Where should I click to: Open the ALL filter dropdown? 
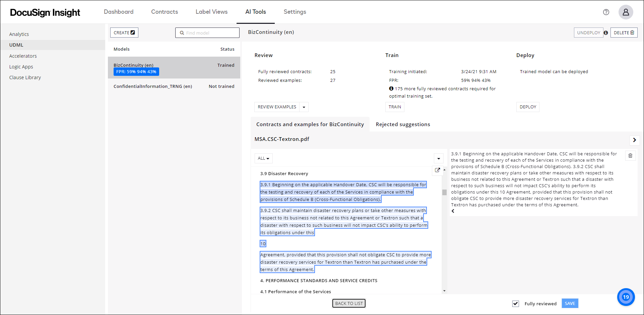click(x=263, y=158)
